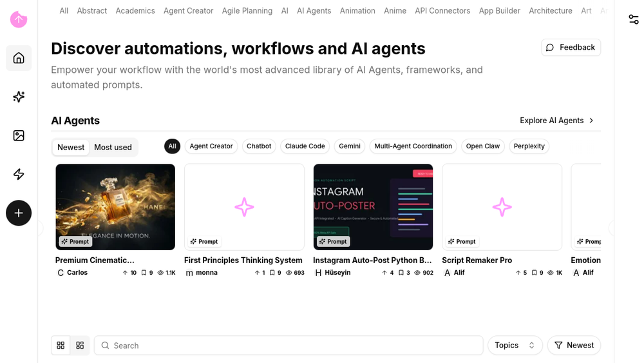This screenshot has width=644, height=363.
Task: Switch to Newest sorting toggle
Action: coord(71,147)
